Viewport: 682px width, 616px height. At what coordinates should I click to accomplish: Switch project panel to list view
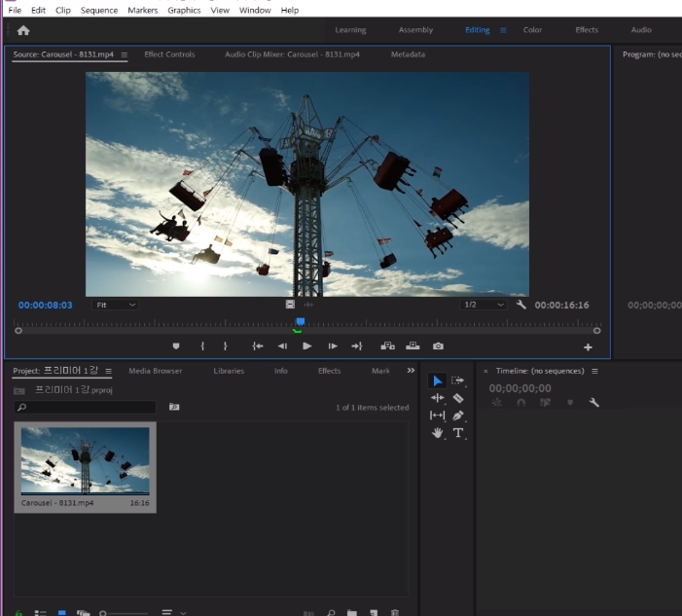40,613
